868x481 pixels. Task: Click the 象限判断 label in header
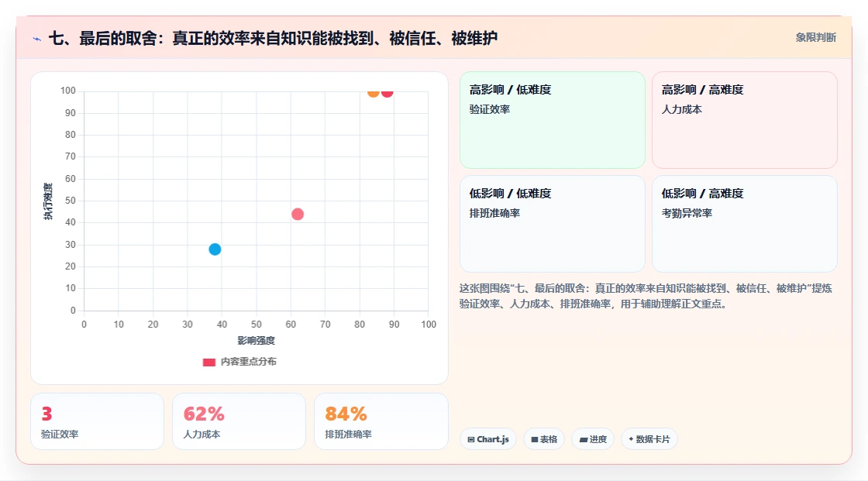(x=815, y=38)
